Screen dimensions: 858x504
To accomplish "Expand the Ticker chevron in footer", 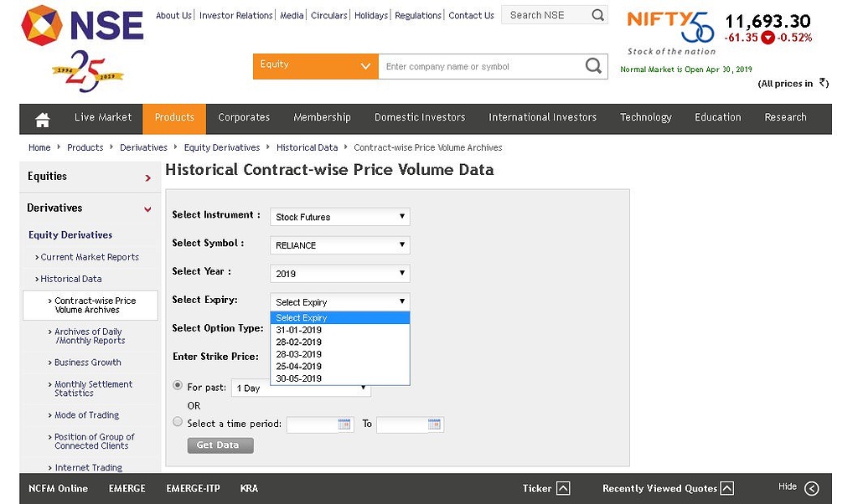I will coord(561,488).
